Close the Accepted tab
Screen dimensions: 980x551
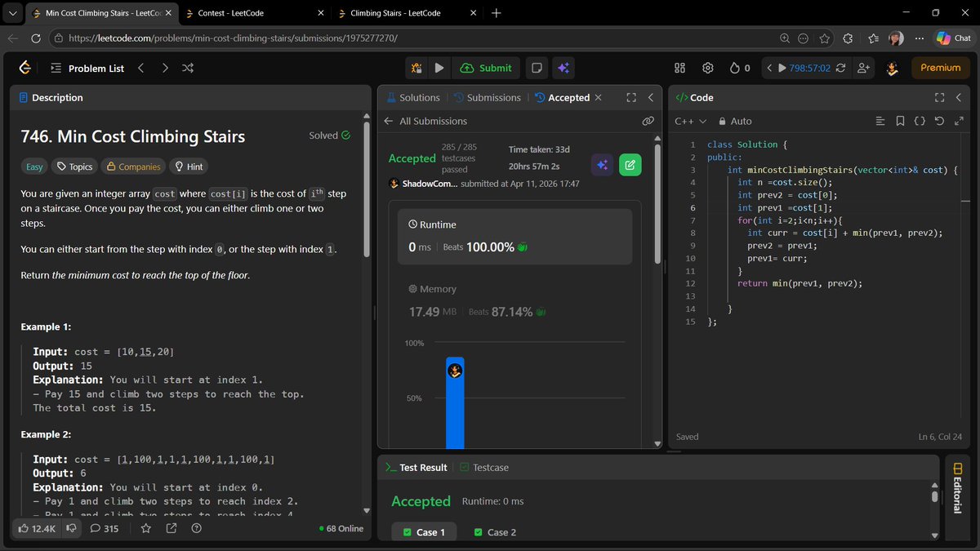pyautogui.click(x=598, y=97)
